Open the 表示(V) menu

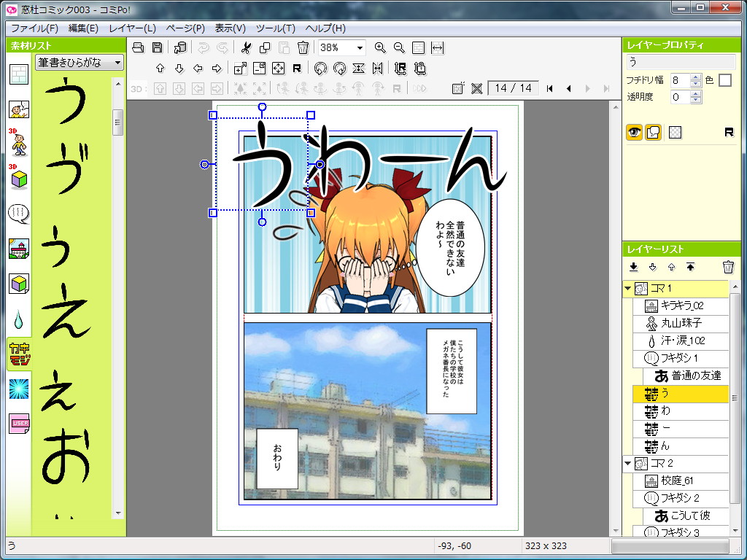coord(230,28)
